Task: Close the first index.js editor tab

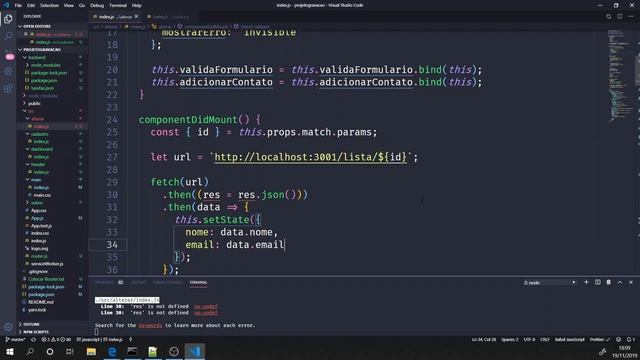Action: click(136, 17)
